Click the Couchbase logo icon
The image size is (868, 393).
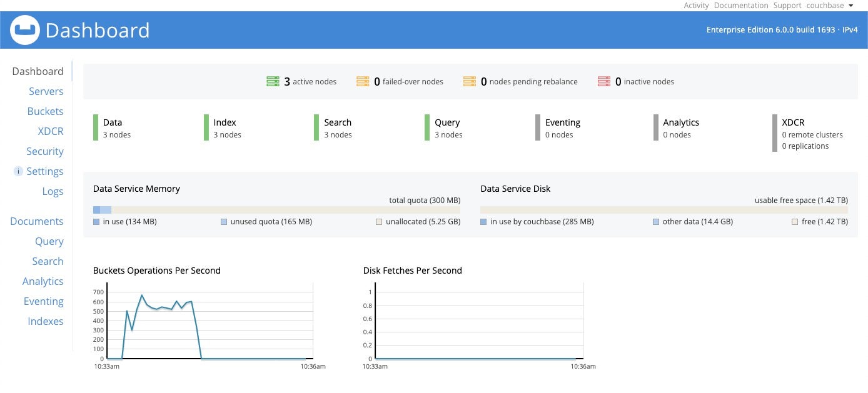[25, 30]
